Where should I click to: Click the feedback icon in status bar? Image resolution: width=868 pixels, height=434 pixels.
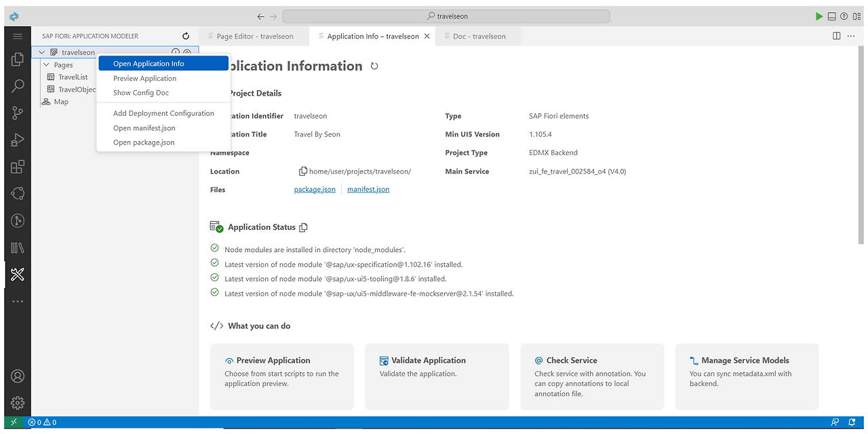[835, 422]
